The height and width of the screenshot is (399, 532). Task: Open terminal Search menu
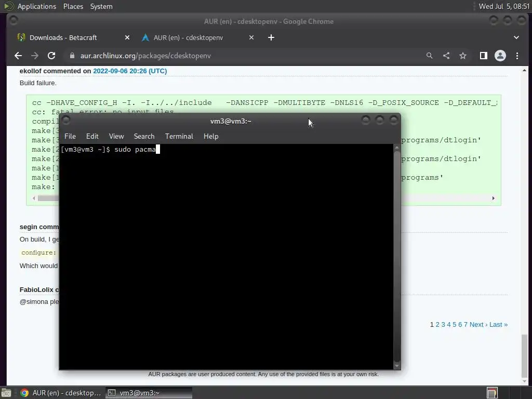(x=144, y=136)
